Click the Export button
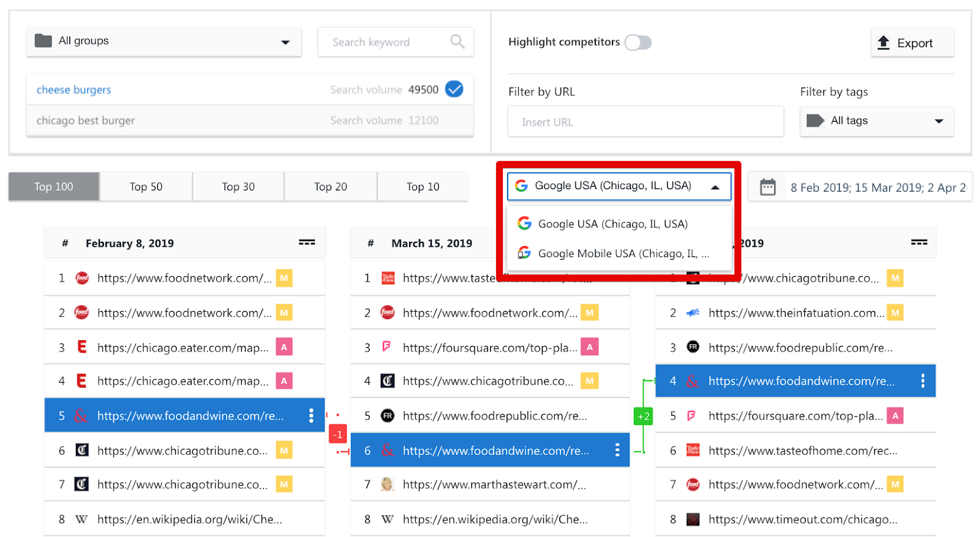The width and height of the screenshot is (980, 537). 912,43
